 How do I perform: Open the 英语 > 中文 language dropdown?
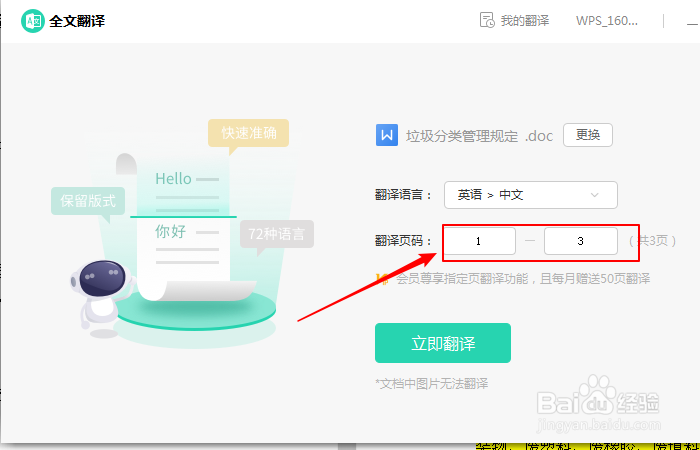coord(531,195)
